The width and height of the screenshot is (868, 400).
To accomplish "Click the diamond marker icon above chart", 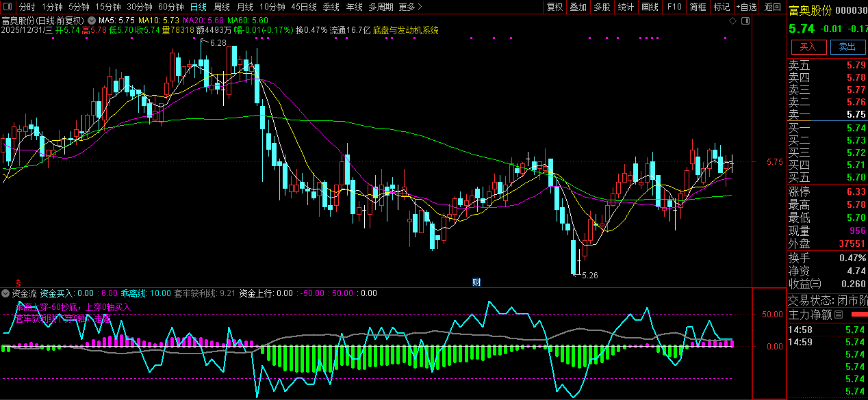I will point(732,21).
